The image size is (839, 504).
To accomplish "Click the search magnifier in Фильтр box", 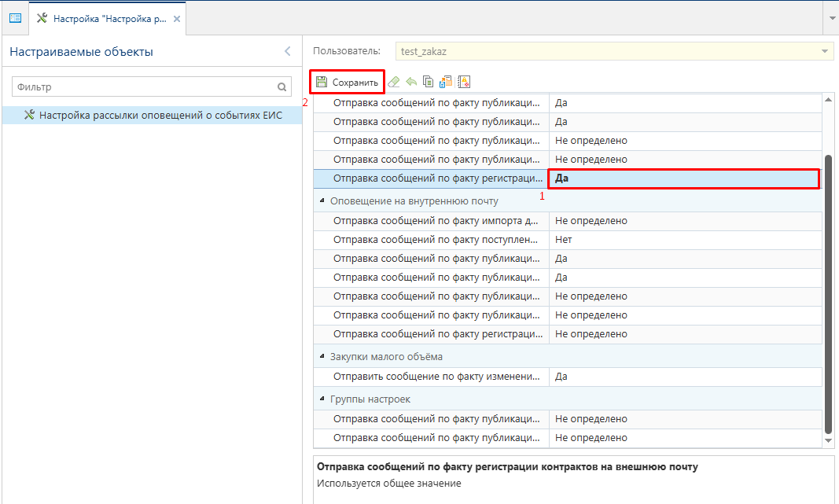I will tap(282, 87).
